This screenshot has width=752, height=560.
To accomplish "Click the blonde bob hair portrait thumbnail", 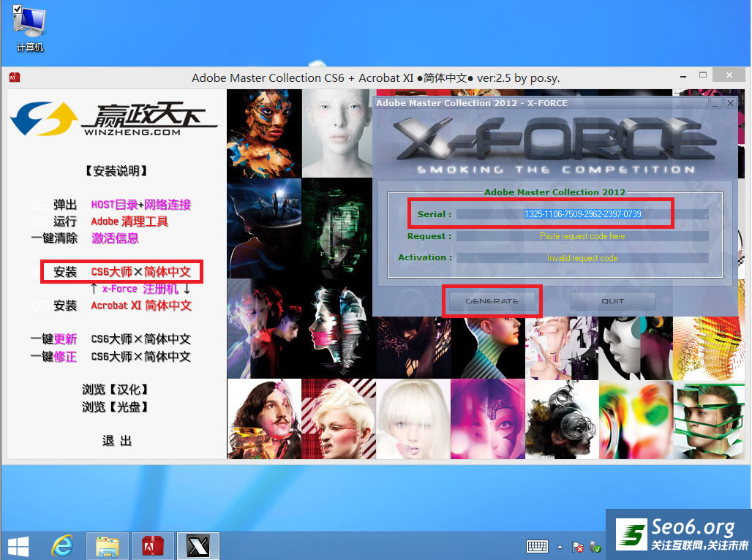I will [x=413, y=419].
